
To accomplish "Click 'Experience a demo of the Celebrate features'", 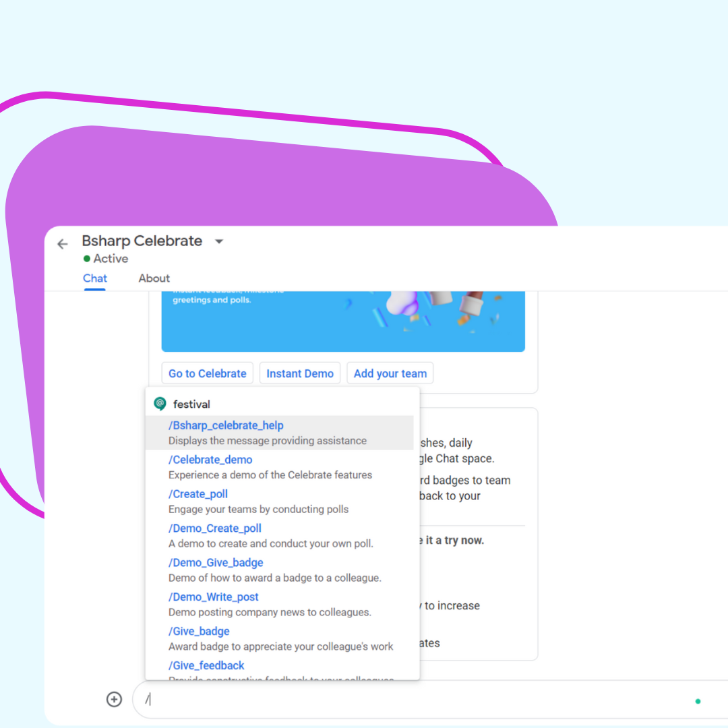I will point(270,475).
